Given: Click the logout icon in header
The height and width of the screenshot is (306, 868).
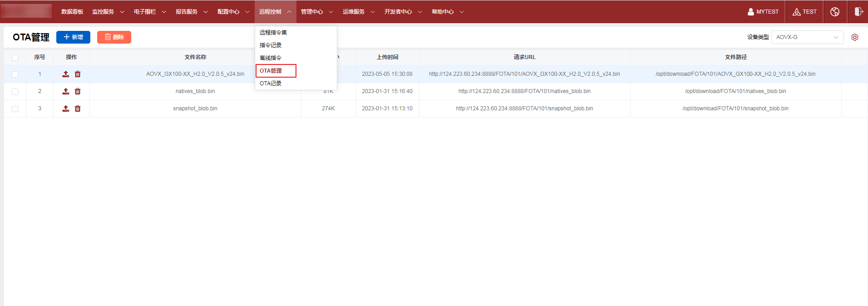Looking at the screenshot, I should click(x=858, y=12).
